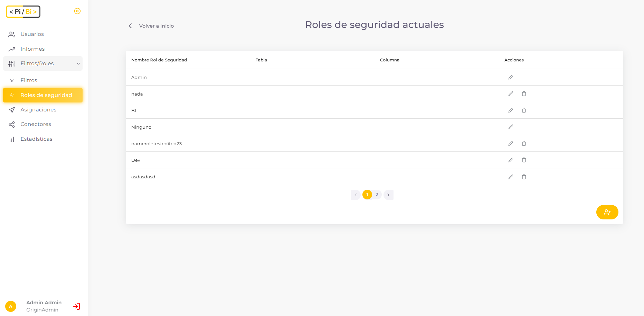644x316 pixels.
Task: Edit the asdasdasd role
Action: (511, 177)
